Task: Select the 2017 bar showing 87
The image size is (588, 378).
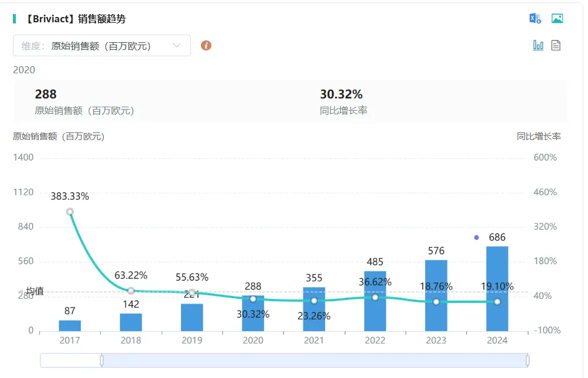Action: tap(70, 325)
